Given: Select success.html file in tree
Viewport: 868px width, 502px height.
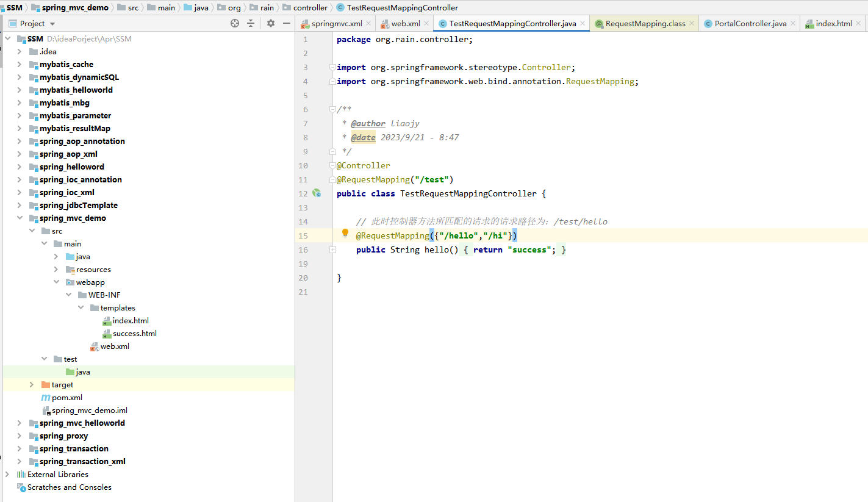Looking at the screenshot, I should [x=134, y=333].
